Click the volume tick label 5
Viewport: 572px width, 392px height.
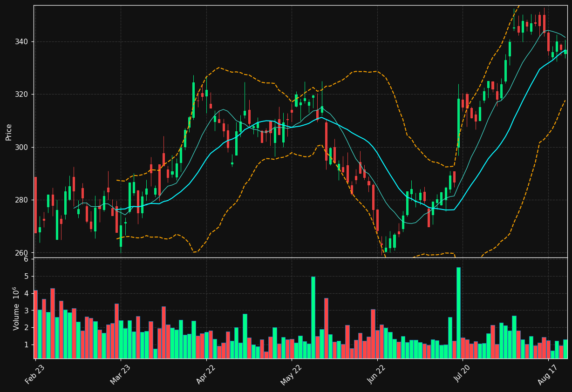pos(26,277)
